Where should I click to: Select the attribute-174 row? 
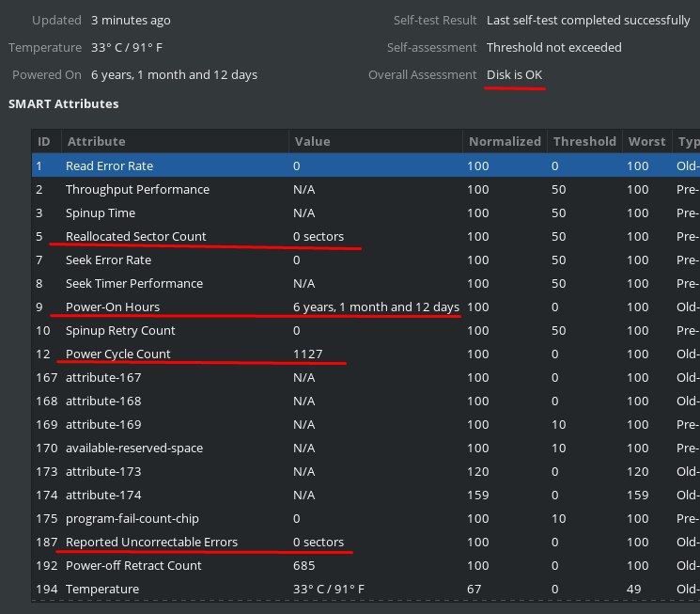pyautogui.click(x=366, y=496)
